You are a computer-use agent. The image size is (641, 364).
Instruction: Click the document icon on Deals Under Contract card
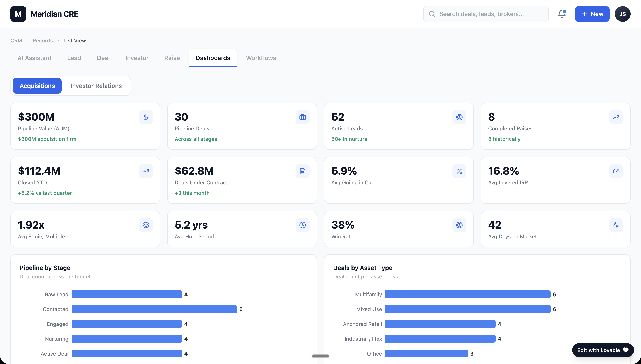pos(302,171)
